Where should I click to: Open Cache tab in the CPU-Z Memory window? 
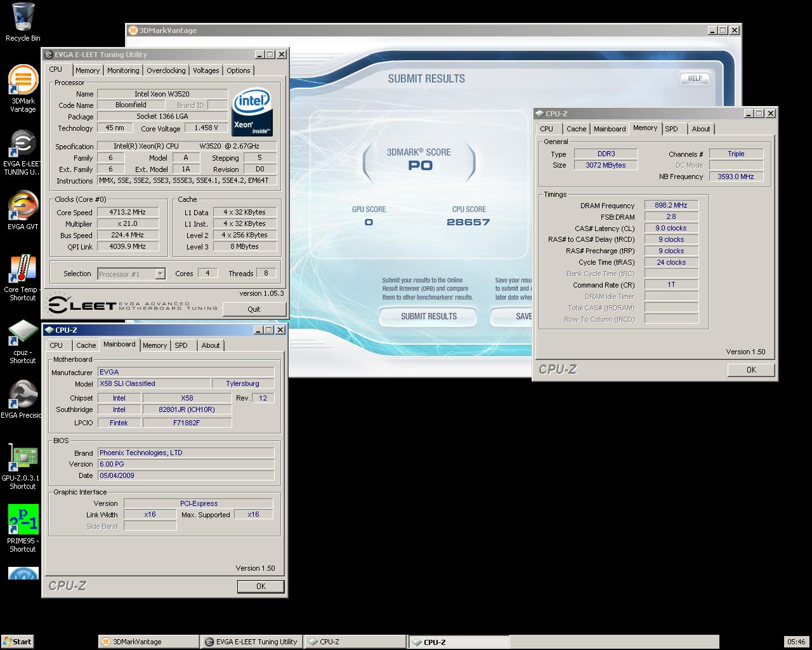pyautogui.click(x=577, y=129)
